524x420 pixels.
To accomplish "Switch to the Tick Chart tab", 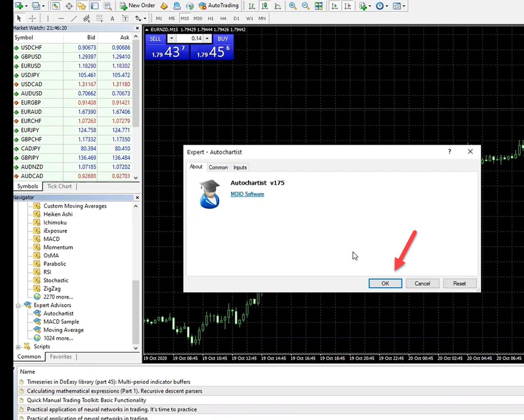I will click(x=59, y=186).
